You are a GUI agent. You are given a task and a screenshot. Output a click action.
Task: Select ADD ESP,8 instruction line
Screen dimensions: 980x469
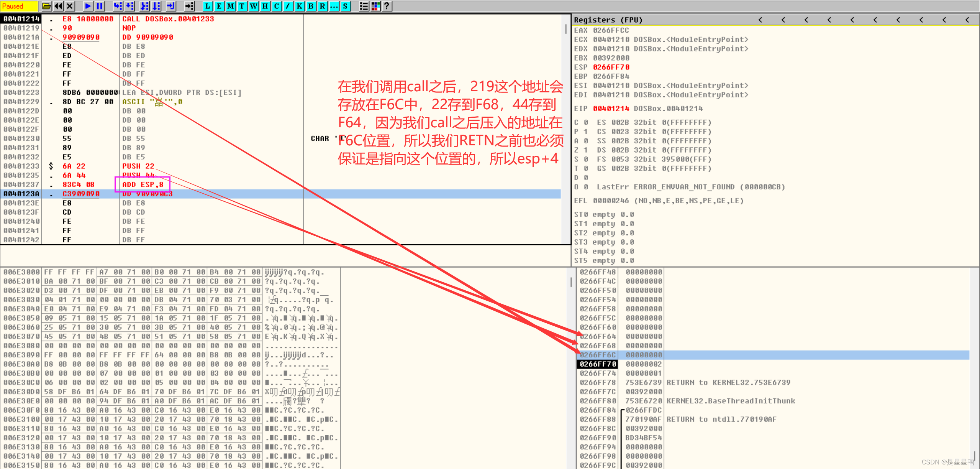coord(143,184)
